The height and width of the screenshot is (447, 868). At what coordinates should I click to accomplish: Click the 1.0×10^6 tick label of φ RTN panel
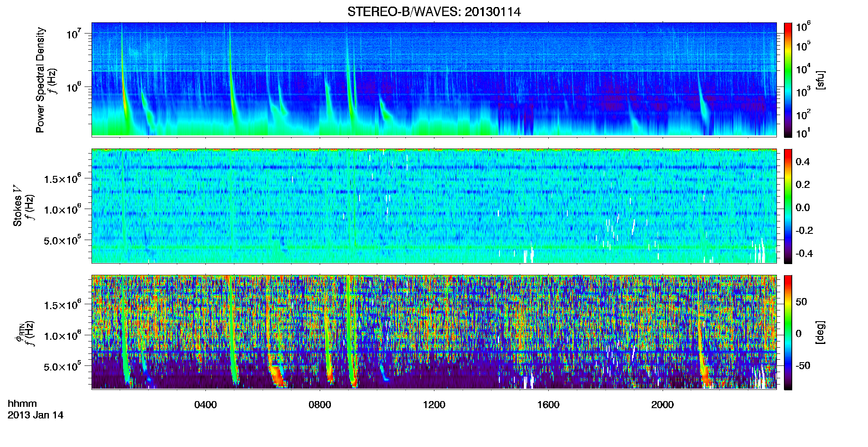[63, 336]
